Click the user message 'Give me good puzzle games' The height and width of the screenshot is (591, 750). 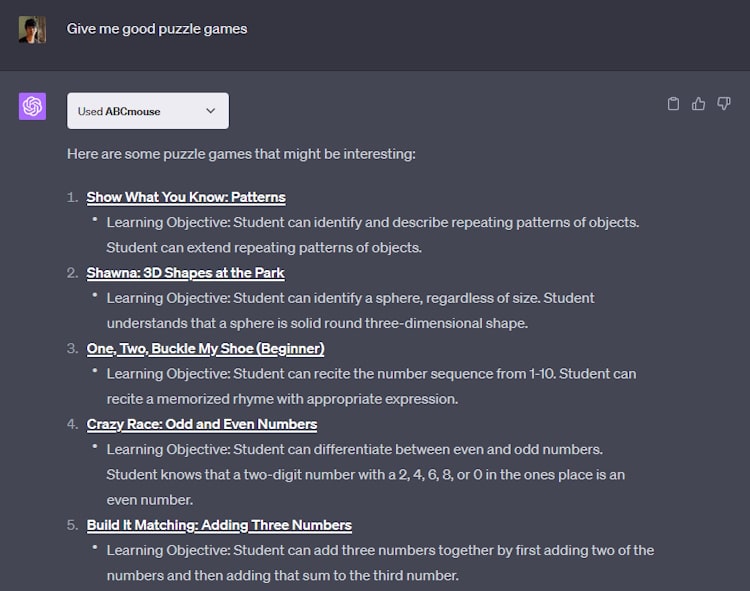[157, 29]
